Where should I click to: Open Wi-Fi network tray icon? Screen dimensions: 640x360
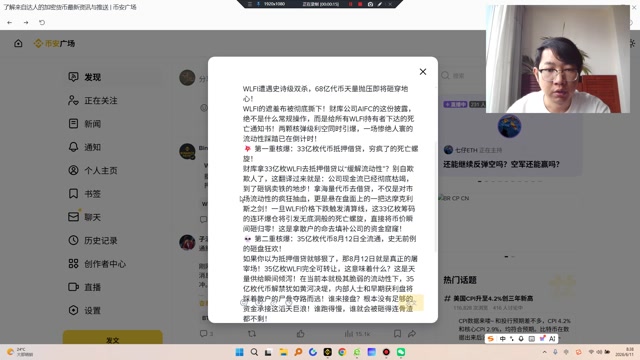pos(591,352)
